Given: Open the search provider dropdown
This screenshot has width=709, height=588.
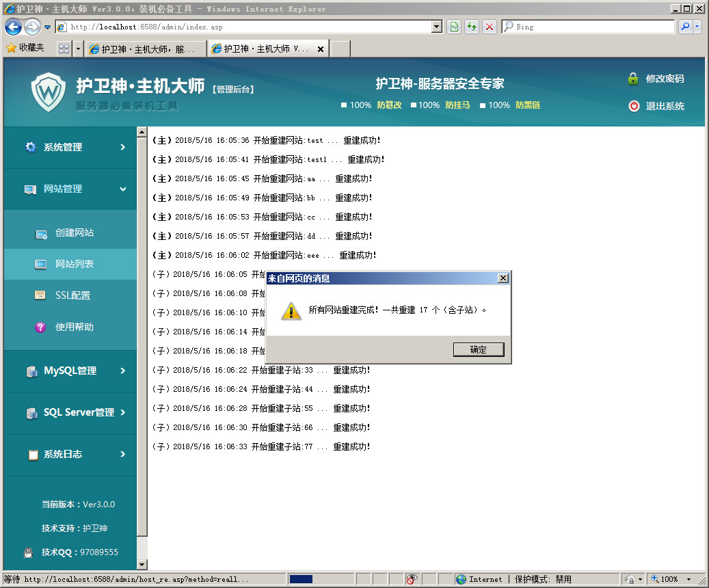Looking at the screenshot, I should pyautogui.click(x=697, y=27).
